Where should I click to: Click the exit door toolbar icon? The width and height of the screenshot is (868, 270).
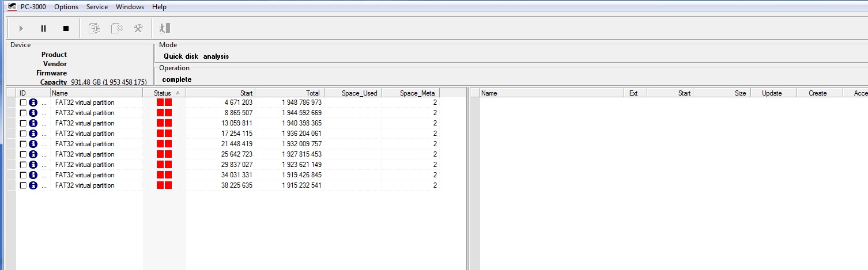(165, 28)
